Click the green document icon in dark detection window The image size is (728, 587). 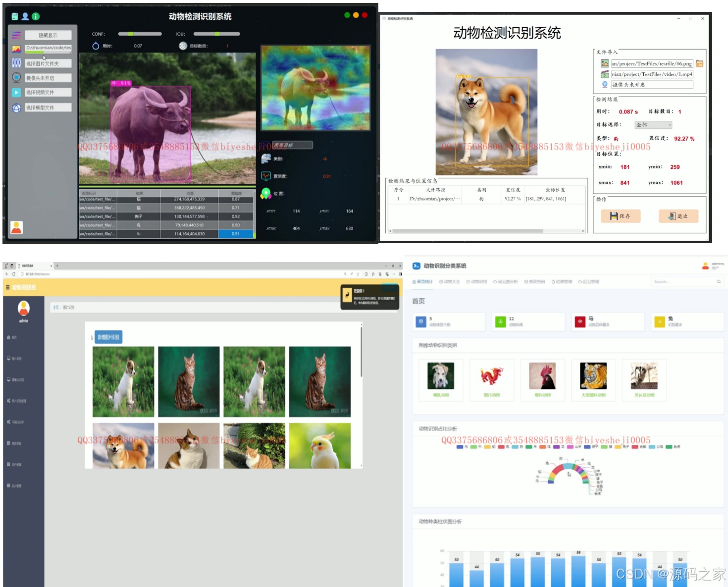coord(15,16)
